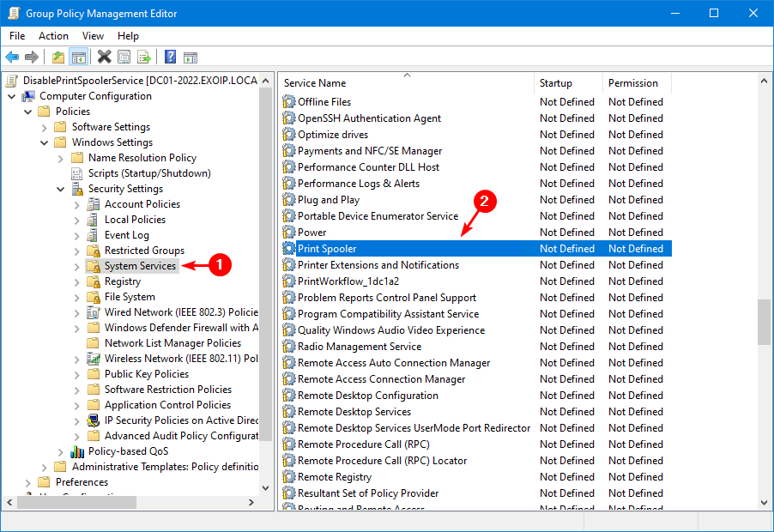
Task: Toggle the Show/Hide Console Tree icon
Action: 78,57
